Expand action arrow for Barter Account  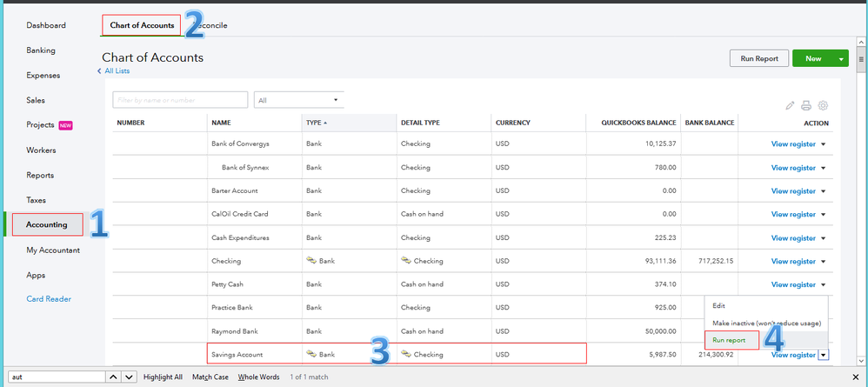(x=823, y=191)
